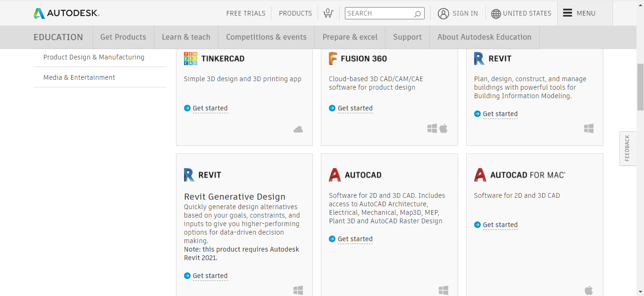This screenshot has width=644, height=296.
Task: Expand the Get Products navigation menu
Action: coord(123,37)
